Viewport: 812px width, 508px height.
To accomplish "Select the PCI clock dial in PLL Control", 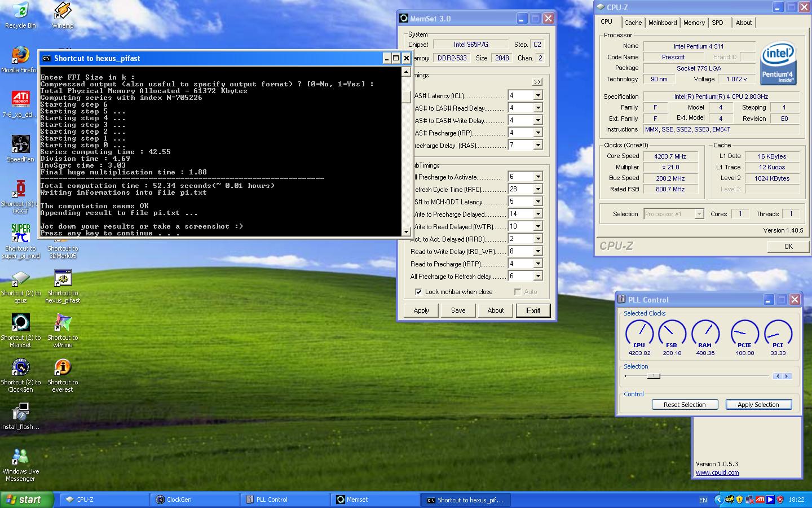I will click(x=778, y=338).
